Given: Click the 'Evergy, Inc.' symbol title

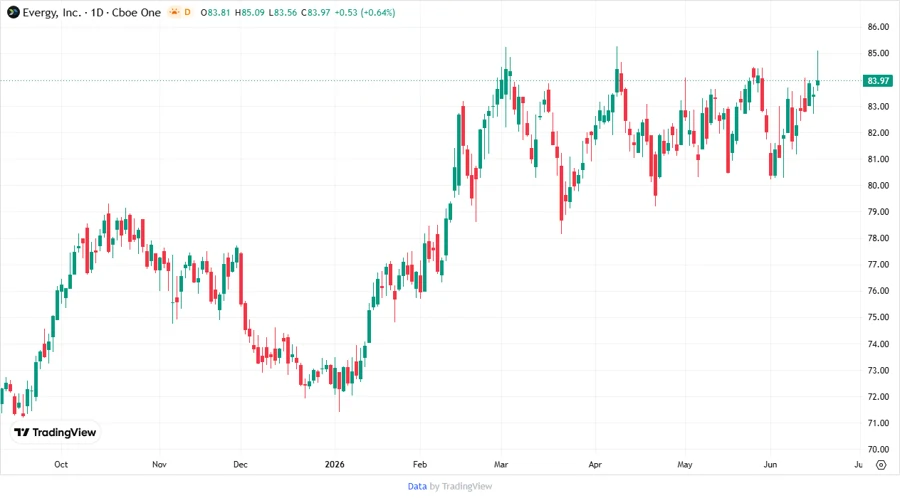Looking at the screenshot, I should [52, 13].
